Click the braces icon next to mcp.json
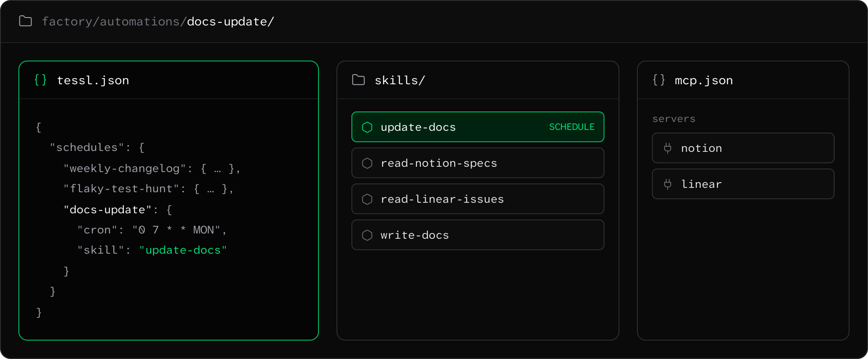This screenshot has width=868, height=359. pos(658,80)
